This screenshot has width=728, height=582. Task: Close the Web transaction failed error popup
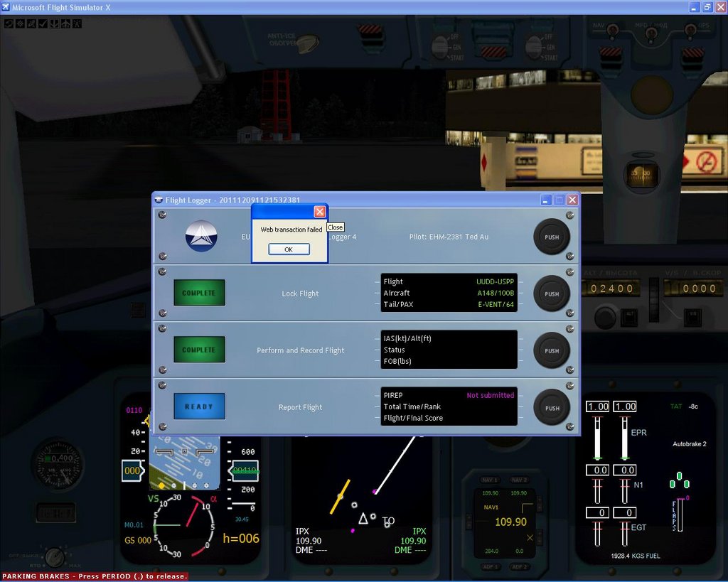click(320, 212)
